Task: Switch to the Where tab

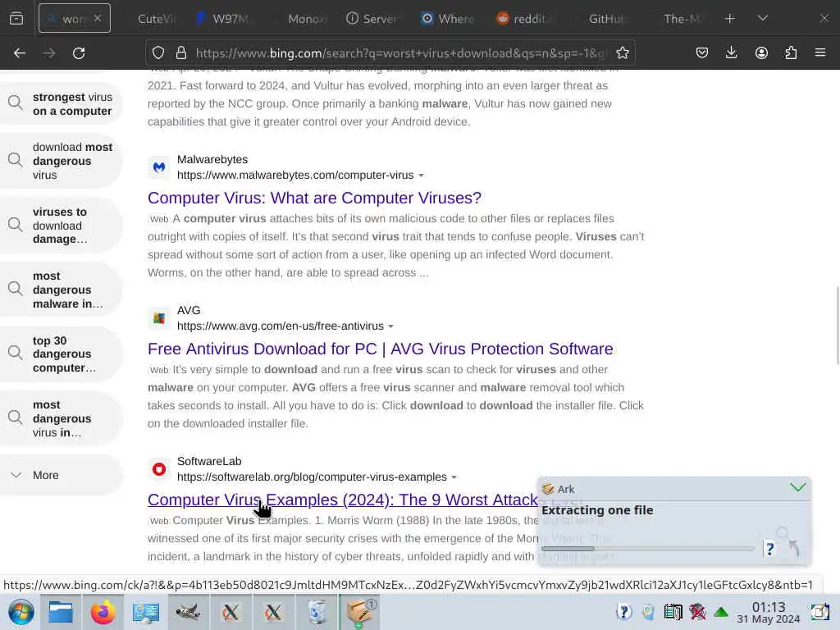Action: [447, 19]
